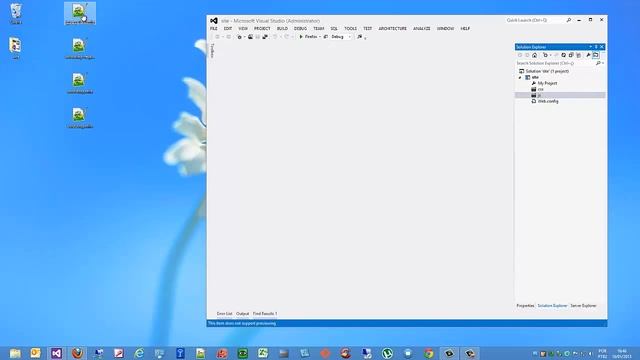This screenshot has width=640, height=360.
Task: Select the Recycle Bin desktop icon
Action: [16, 13]
